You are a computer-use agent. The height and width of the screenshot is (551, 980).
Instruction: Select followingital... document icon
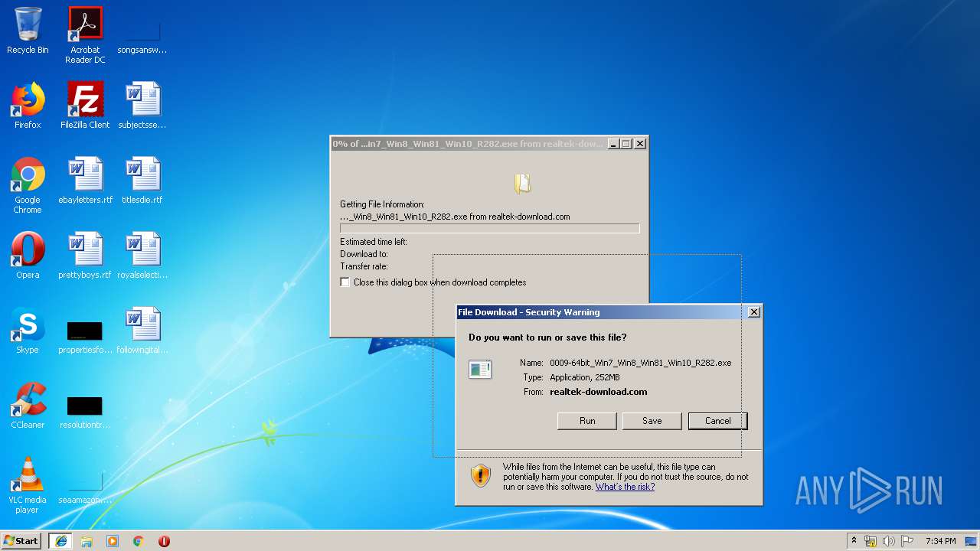pyautogui.click(x=142, y=331)
